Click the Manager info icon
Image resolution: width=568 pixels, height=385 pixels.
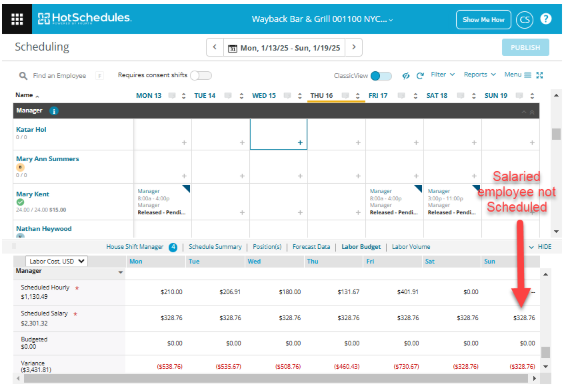pos(54,111)
